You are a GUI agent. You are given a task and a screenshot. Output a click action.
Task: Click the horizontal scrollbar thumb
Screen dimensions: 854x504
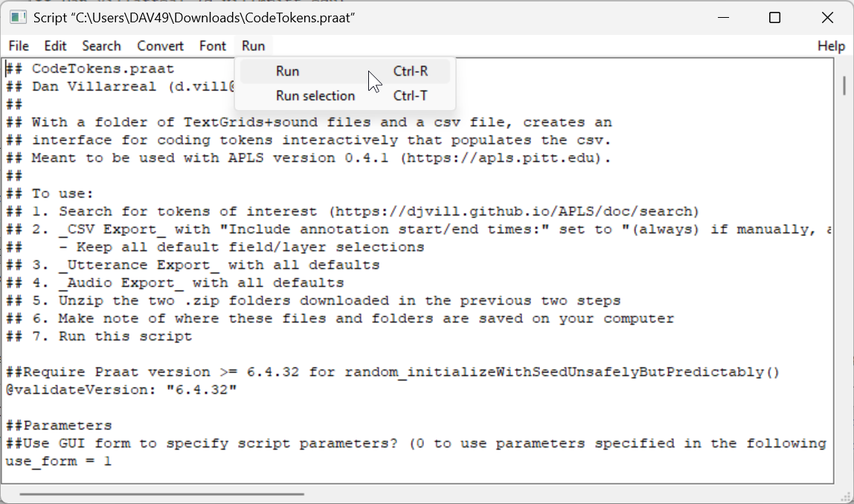(161, 493)
